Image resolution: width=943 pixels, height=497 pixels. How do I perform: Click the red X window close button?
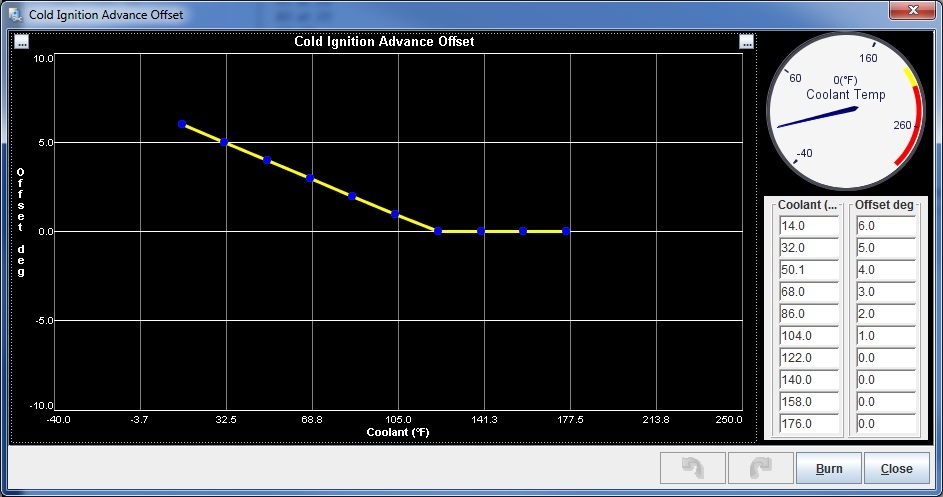click(x=912, y=10)
